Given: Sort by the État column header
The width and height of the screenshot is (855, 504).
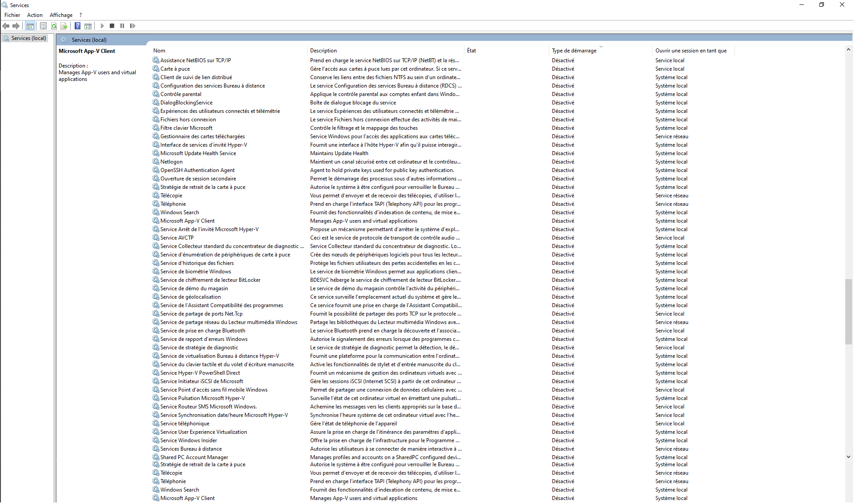Looking at the screenshot, I should pyautogui.click(x=507, y=51).
